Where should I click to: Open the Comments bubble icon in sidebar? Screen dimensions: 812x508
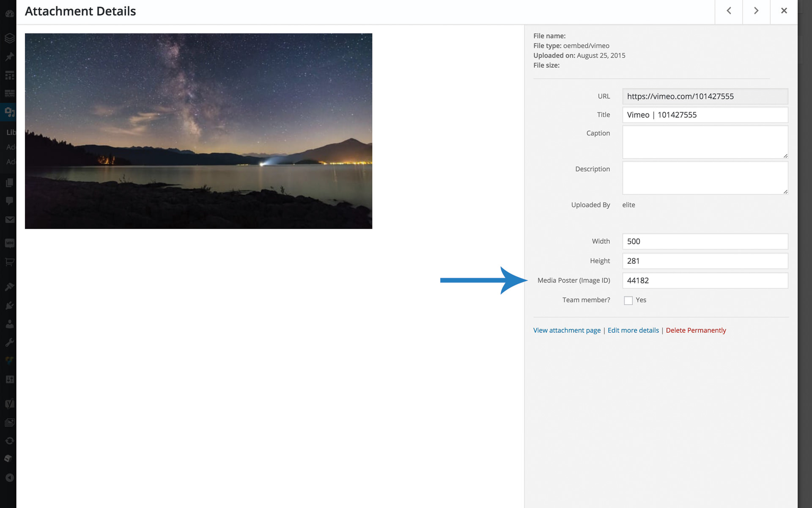click(9, 201)
